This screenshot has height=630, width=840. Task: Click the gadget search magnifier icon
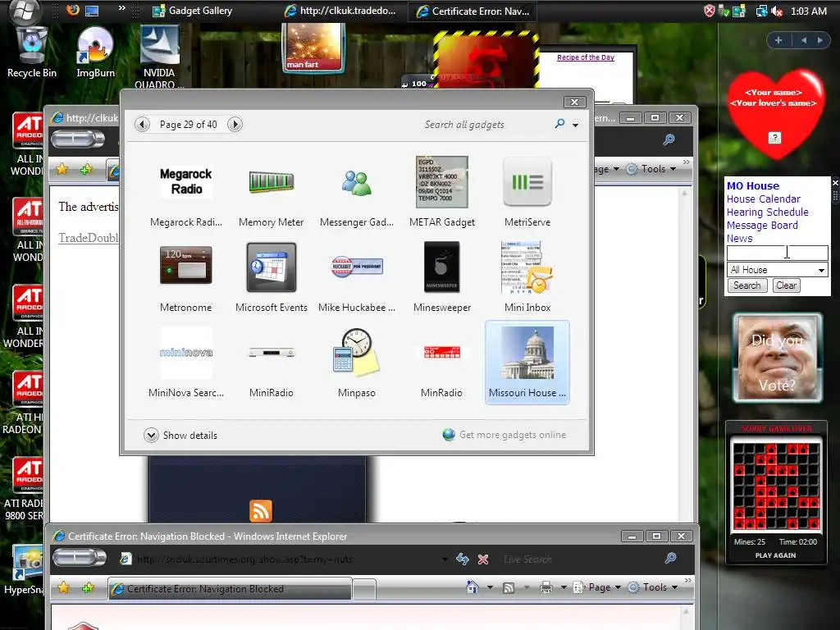point(559,124)
